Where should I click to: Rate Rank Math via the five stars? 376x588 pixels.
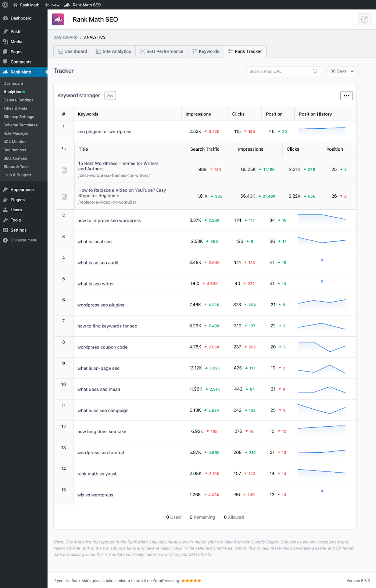[x=191, y=581]
